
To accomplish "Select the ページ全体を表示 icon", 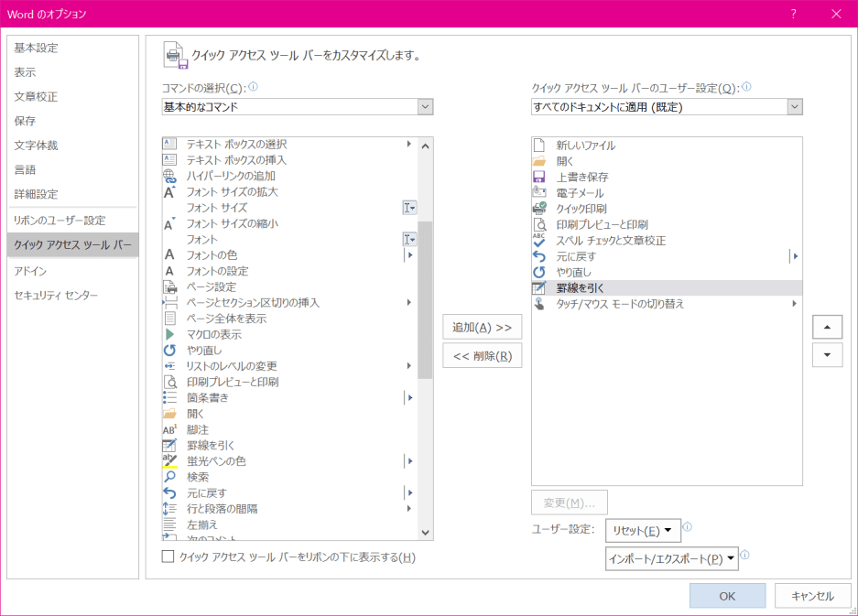I will 169,319.
